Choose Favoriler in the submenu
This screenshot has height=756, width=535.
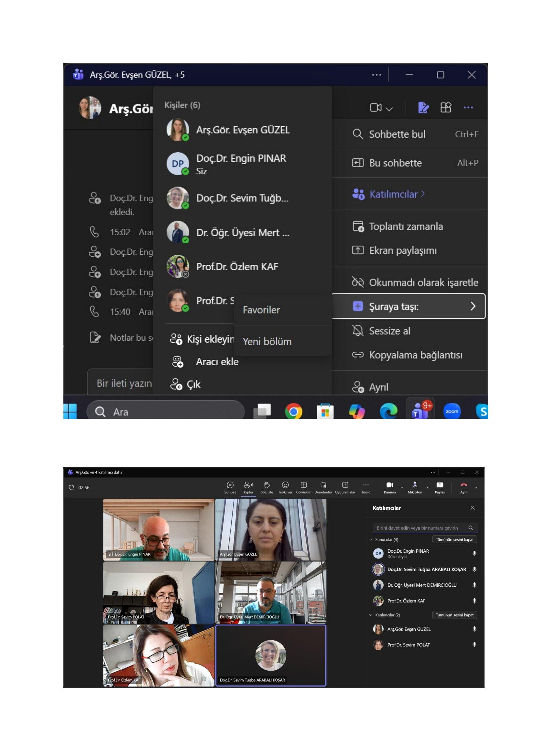click(261, 310)
